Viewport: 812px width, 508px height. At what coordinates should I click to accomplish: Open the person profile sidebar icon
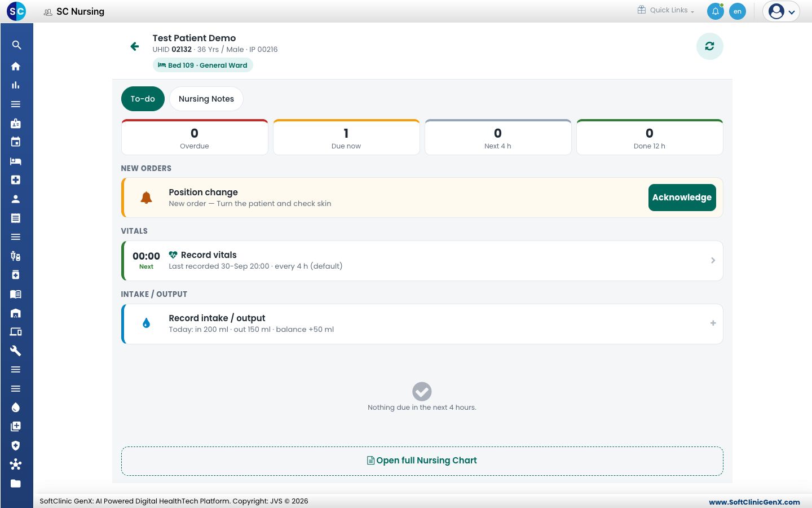tap(16, 199)
